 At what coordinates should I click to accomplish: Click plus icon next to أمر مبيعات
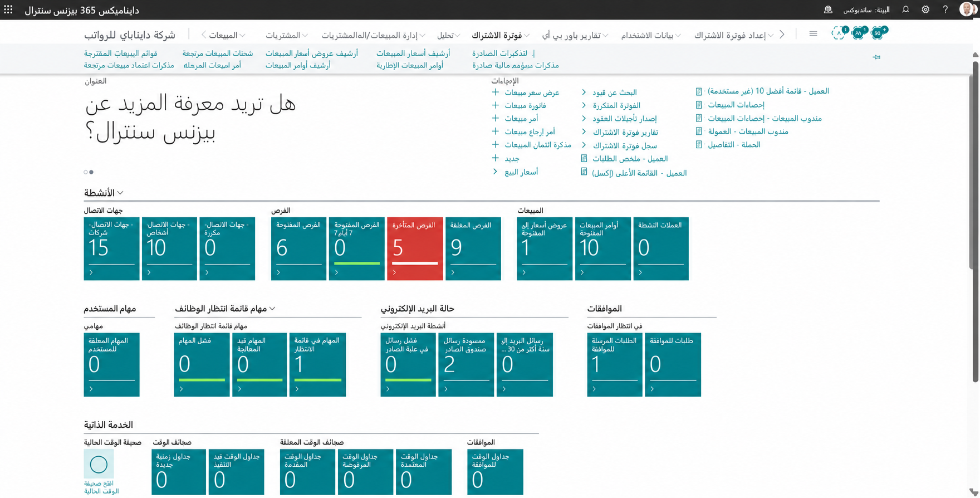[495, 118]
